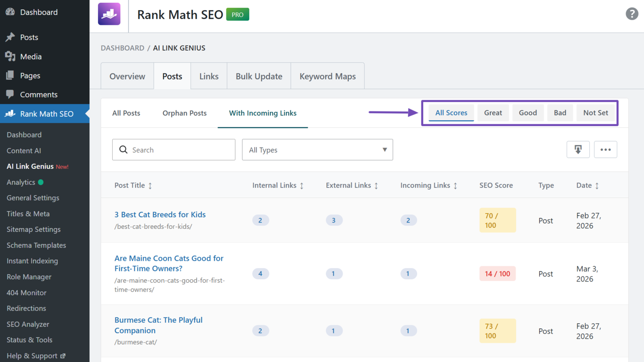Sort by Date arrows icon
The image size is (644, 362).
point(597,185)
